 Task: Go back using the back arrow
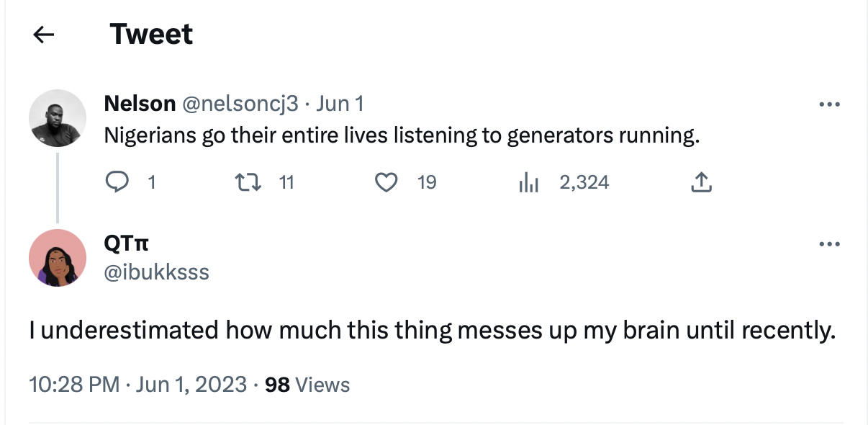44,35
